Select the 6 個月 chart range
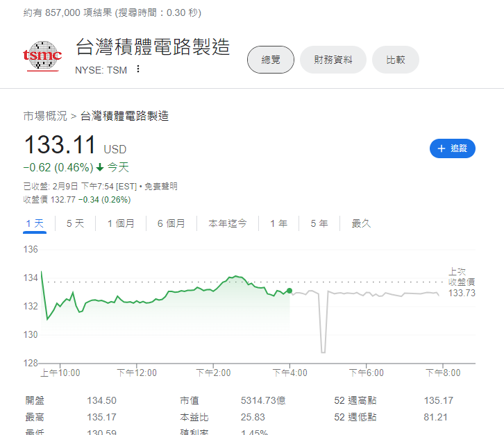The width and height of the screenshot is (504, 435). (x=171, y=223)
